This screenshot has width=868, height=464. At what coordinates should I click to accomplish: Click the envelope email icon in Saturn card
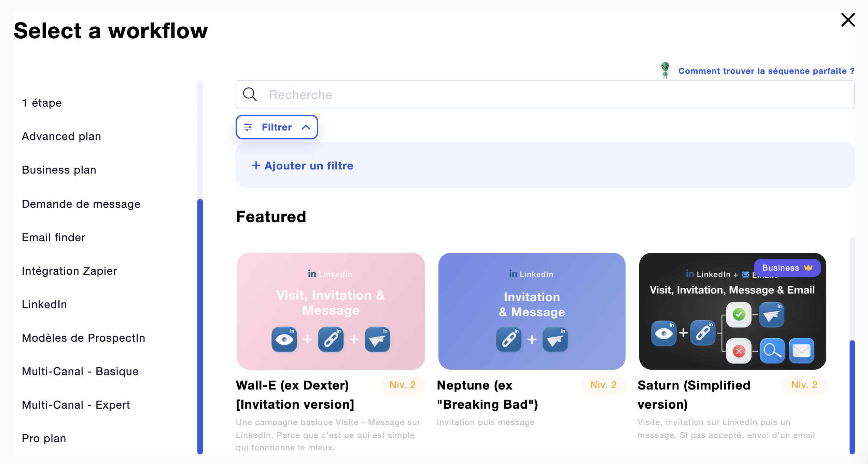point(801,351)
